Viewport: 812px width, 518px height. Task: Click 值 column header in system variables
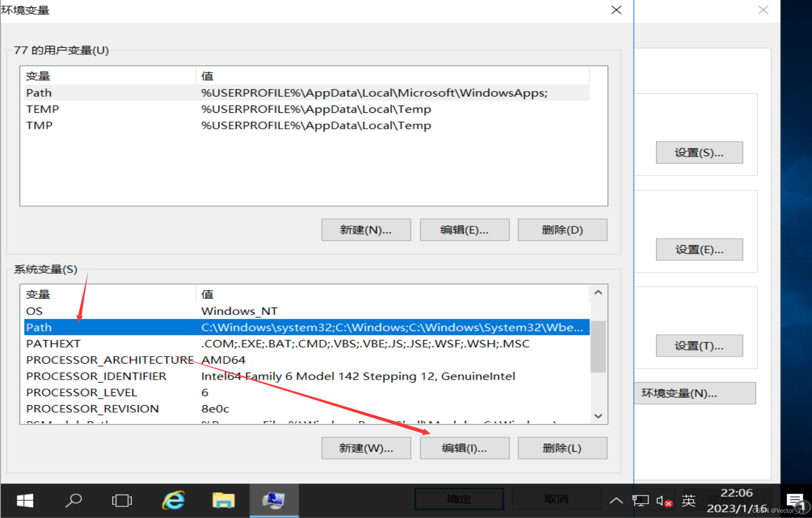click(x=393, y=294)
